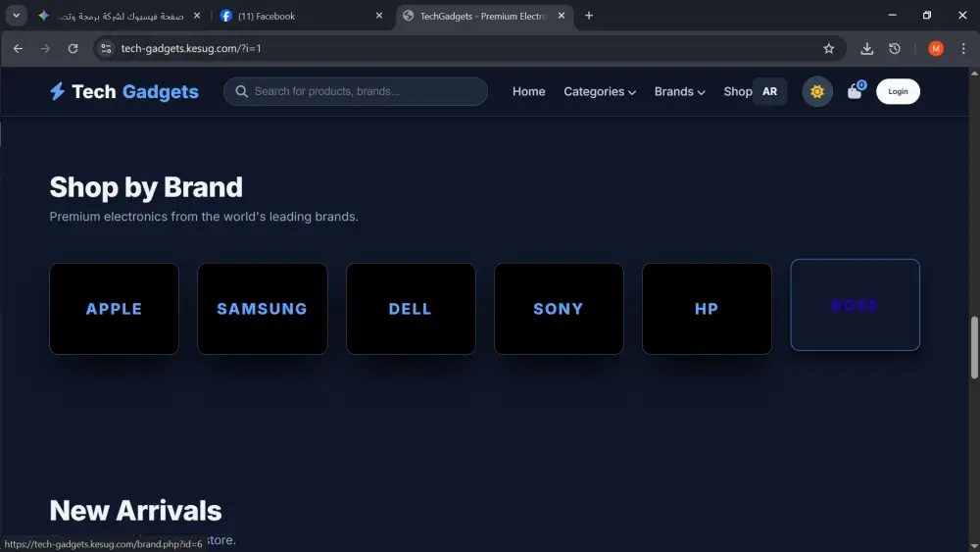Focus the Search for products, brands field
Viewport: 980px width, 552px height.
(x=355, y=91)
